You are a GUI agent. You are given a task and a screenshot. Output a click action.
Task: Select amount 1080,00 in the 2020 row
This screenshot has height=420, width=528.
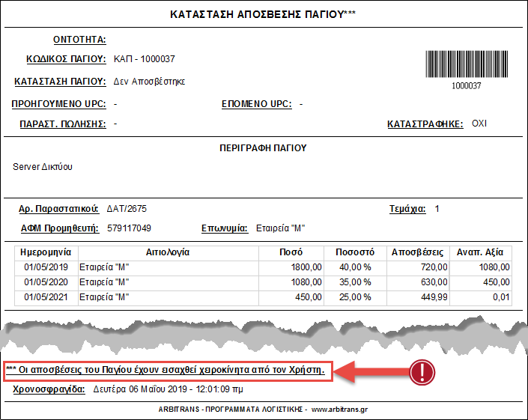291,282
